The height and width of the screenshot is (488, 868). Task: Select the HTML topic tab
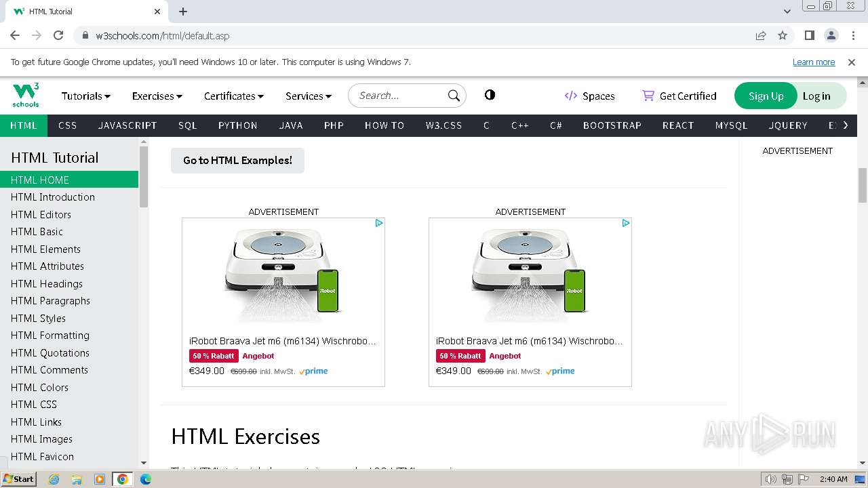point(24,125)
